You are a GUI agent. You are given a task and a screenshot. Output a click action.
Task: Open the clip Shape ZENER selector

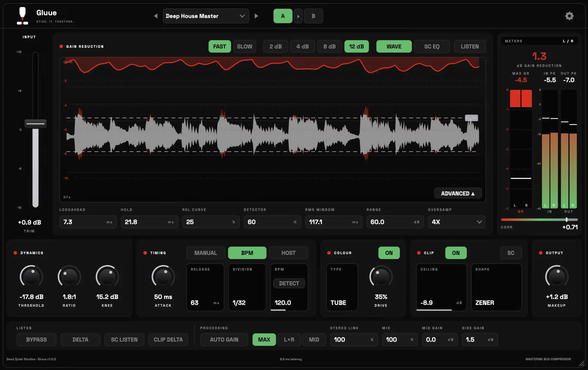[x=496, y=287]
